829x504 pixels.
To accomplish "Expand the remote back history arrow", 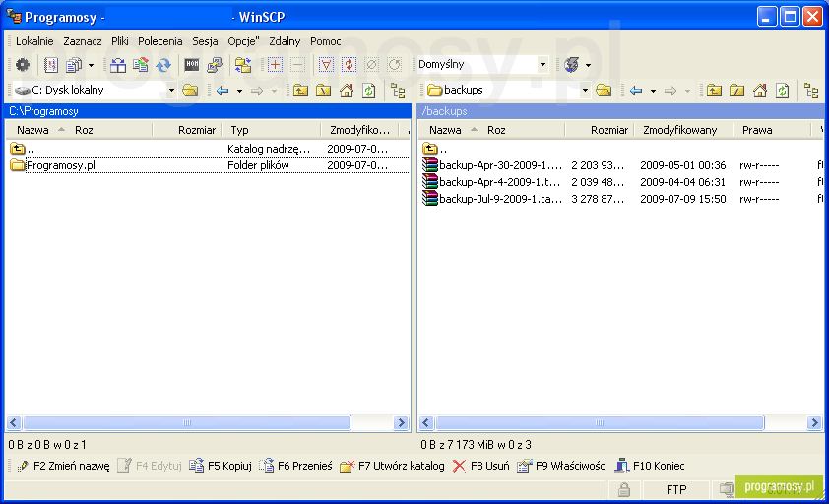I will pyautogui.click(x=653, y=91).
